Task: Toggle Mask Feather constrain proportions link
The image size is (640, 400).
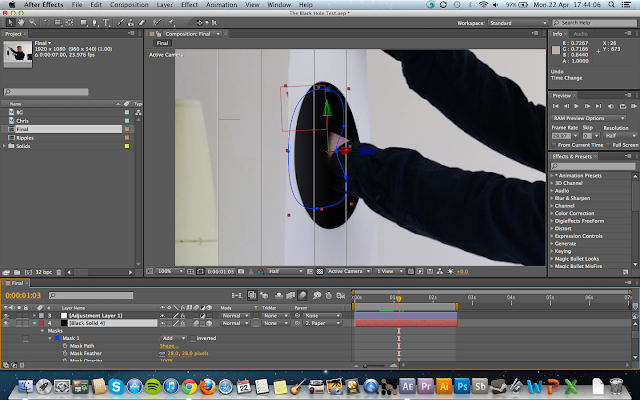Action: 162,353
